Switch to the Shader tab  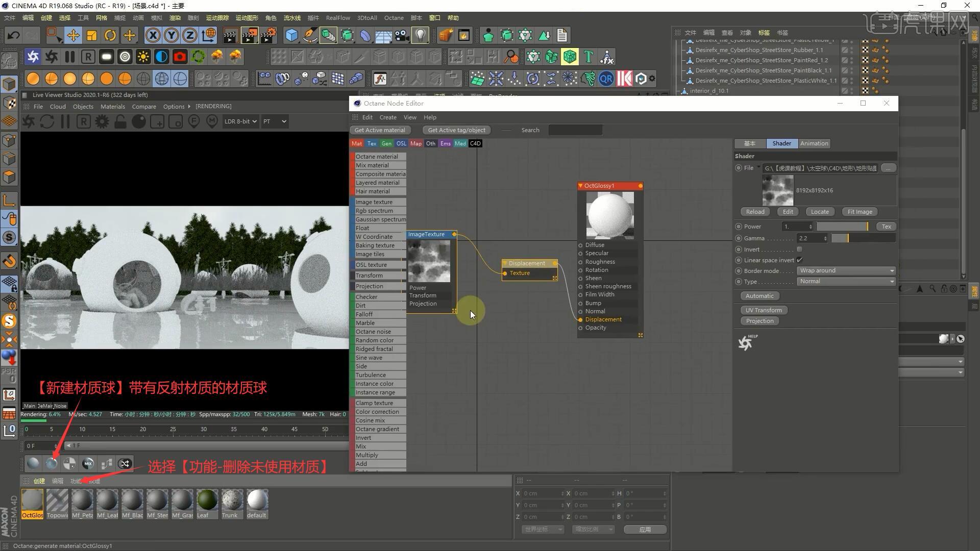coord(781,143)
